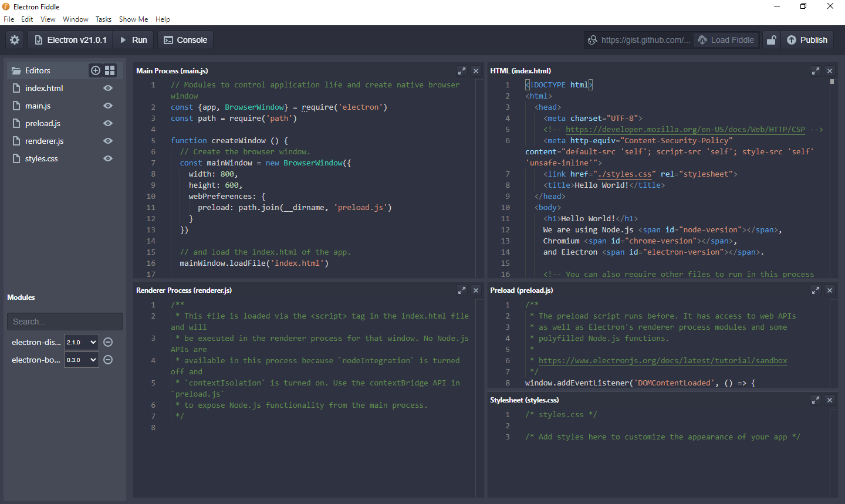
Task: Select index.html in the Editors list
Action: [44, 88]
